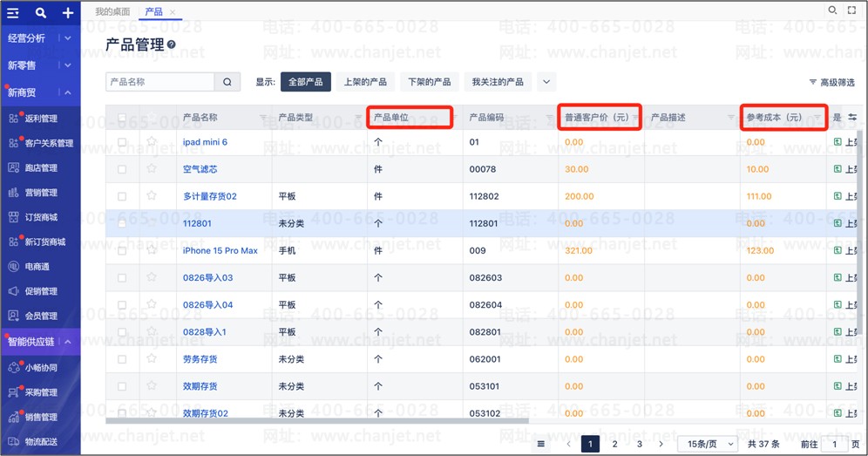Tick the checkbox for 0826导入04
This screenshot has height=456, width=868.
point(122,305)
